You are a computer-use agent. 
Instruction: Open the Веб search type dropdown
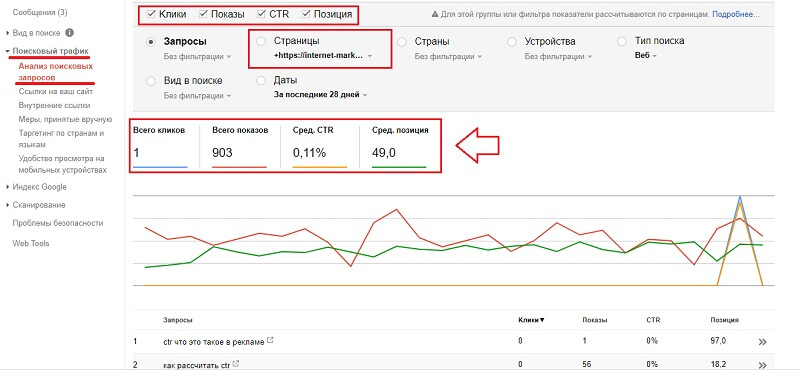645,56
